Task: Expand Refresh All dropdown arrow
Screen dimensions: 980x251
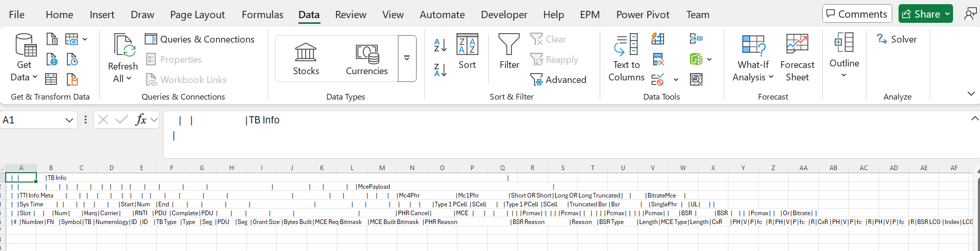Action: pos(129,79)
